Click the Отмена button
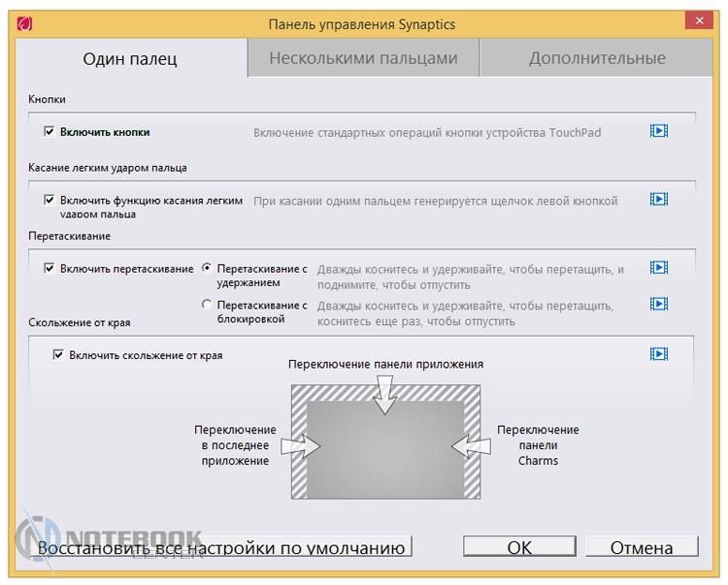This screenshot has width=728, height=585. point(642,547)
